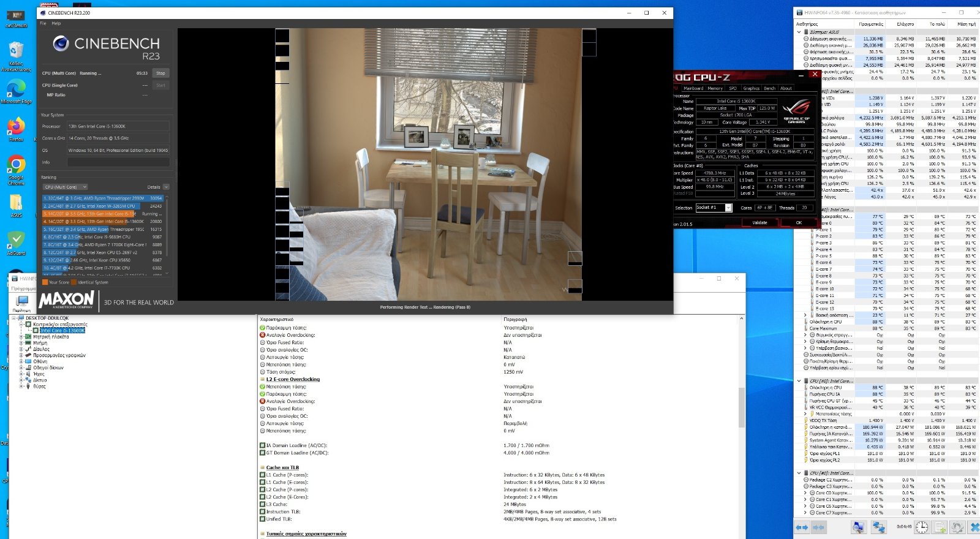Open AdGuard desktop shortcut
The width and height of the screenshot is (980, 539).
click(x=16, y=243)
